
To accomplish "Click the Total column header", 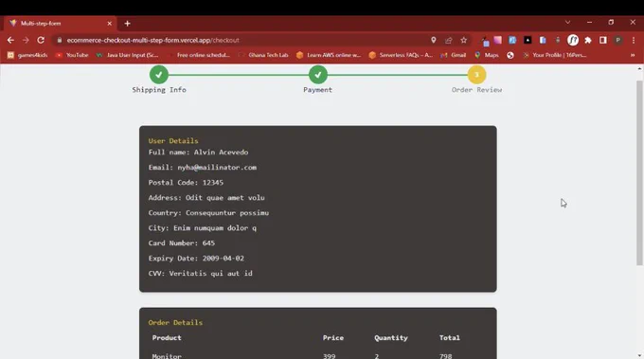I will 450,338.
